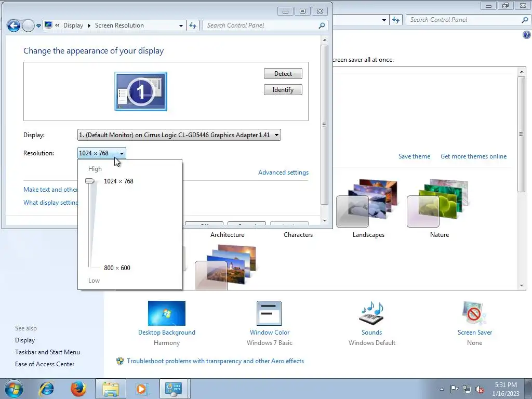Open Sounds settings icon
Image resolution: width=532 pixels, height=399 pixels.
tap(371, 313)
